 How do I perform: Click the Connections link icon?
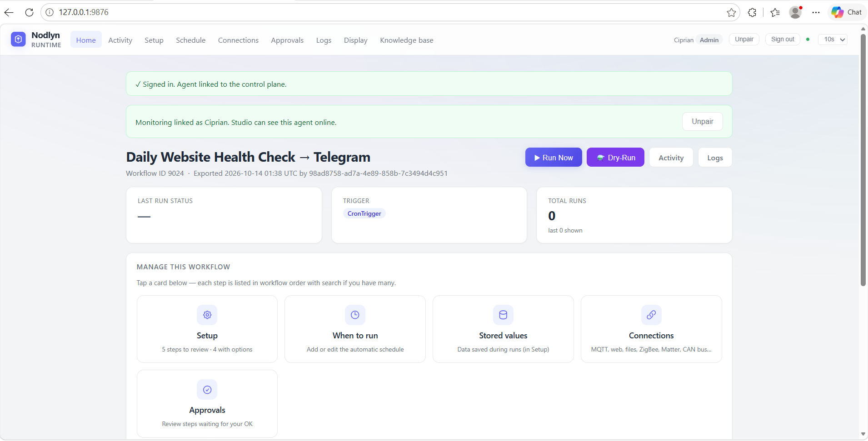click(x=651, y=315)
